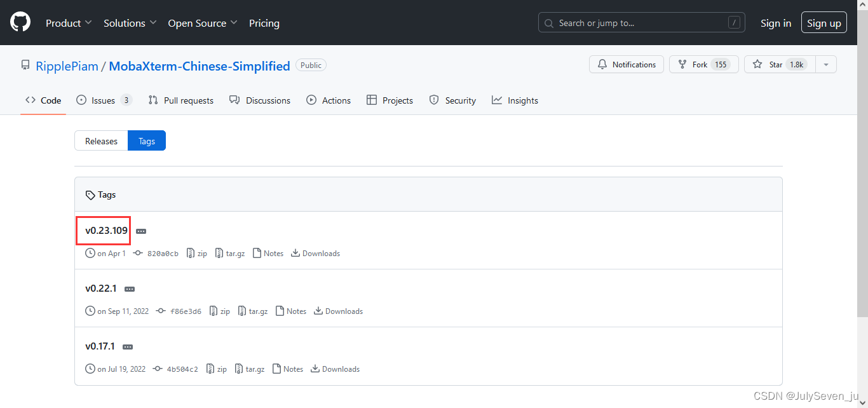Select the Tags toggle button

point(147,141)
